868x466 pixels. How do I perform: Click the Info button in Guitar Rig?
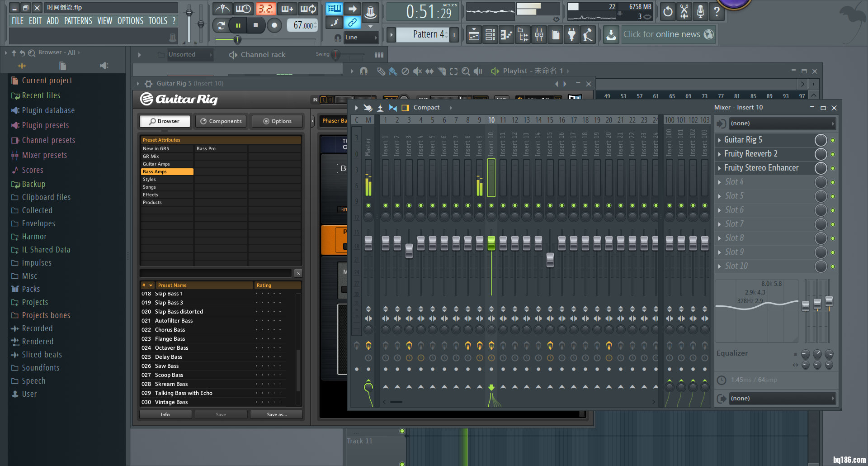click(165, 414)
